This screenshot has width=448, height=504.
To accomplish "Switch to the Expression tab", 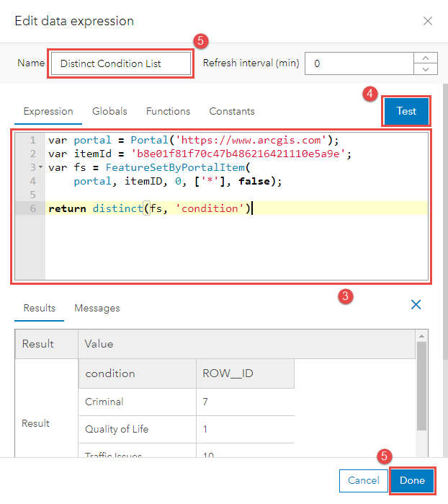I will click(x=48, y=111).
